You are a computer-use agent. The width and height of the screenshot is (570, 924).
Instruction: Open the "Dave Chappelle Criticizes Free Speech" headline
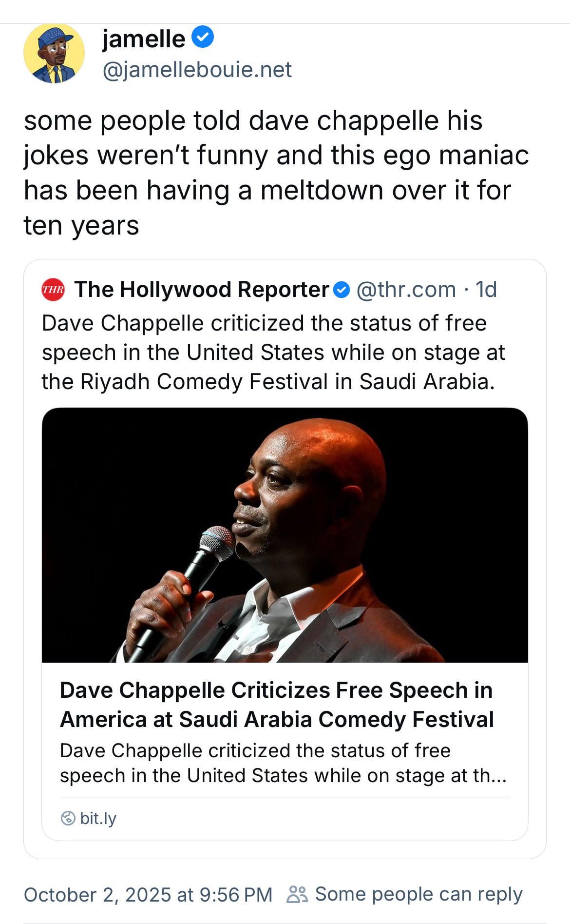click(276, 705)
